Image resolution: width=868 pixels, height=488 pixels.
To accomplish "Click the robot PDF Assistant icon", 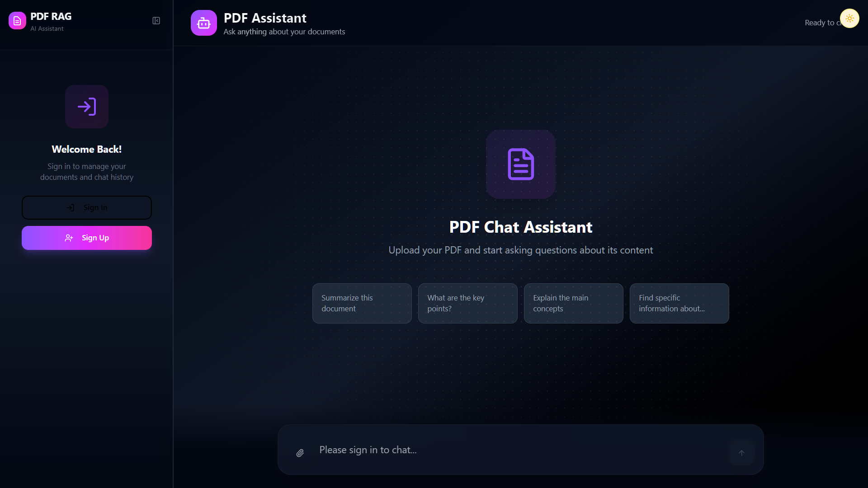I will pyautogui.click(x=203, y=23).
